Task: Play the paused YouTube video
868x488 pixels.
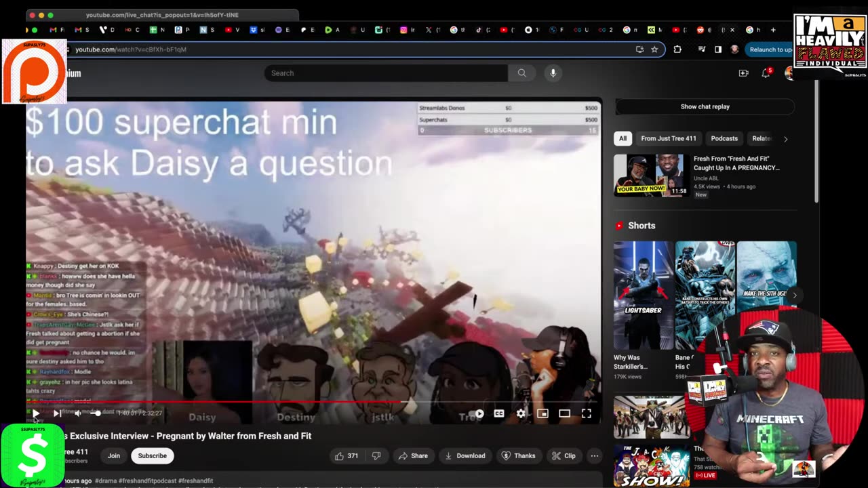Action: tap(36, 413)
